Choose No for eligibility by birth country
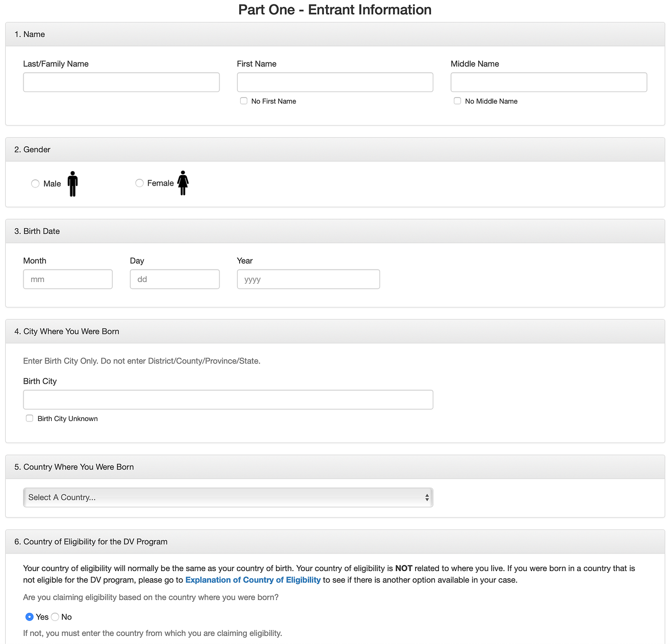The image size is (671, 644). point(55,617)
